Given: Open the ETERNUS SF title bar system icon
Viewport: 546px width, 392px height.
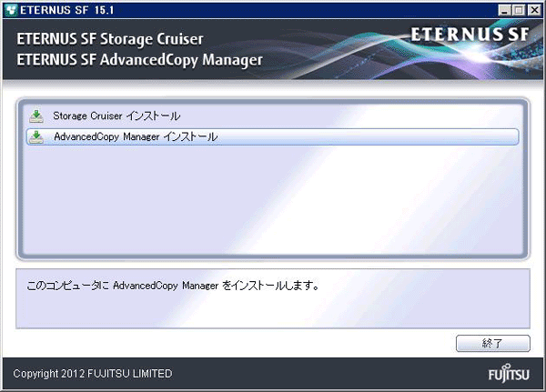Looking at the screenshot, I should click(x=12, y=10).
